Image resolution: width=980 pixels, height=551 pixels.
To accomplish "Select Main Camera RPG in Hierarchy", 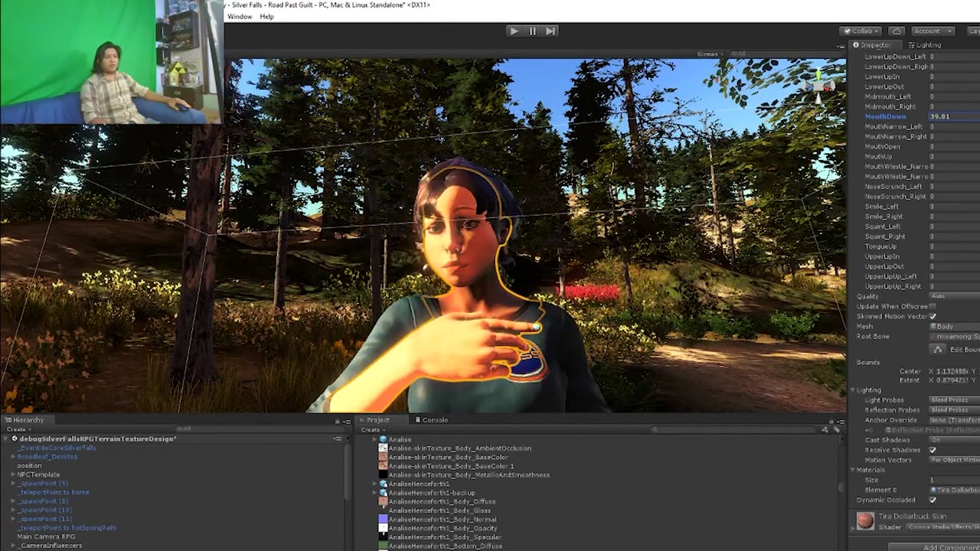I will 46,536.
